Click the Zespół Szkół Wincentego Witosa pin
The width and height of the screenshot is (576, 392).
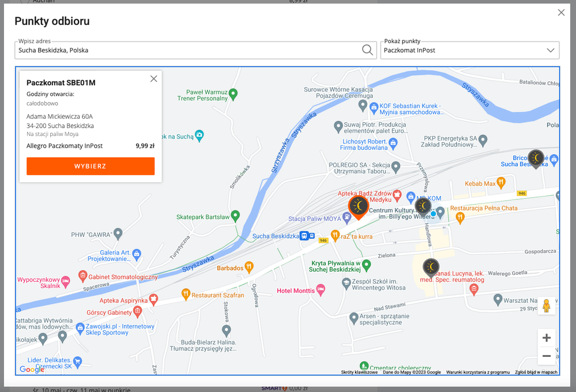[x=346, y=284]
